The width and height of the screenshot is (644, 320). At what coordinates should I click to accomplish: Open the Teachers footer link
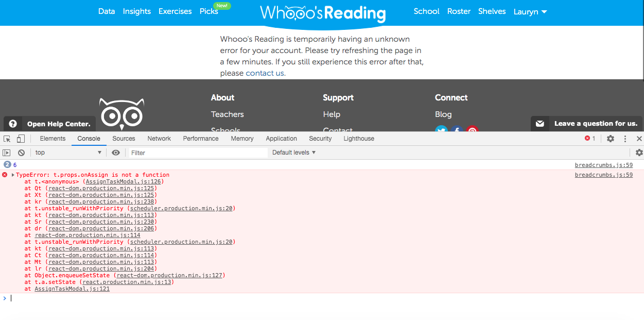pos(227,114)
